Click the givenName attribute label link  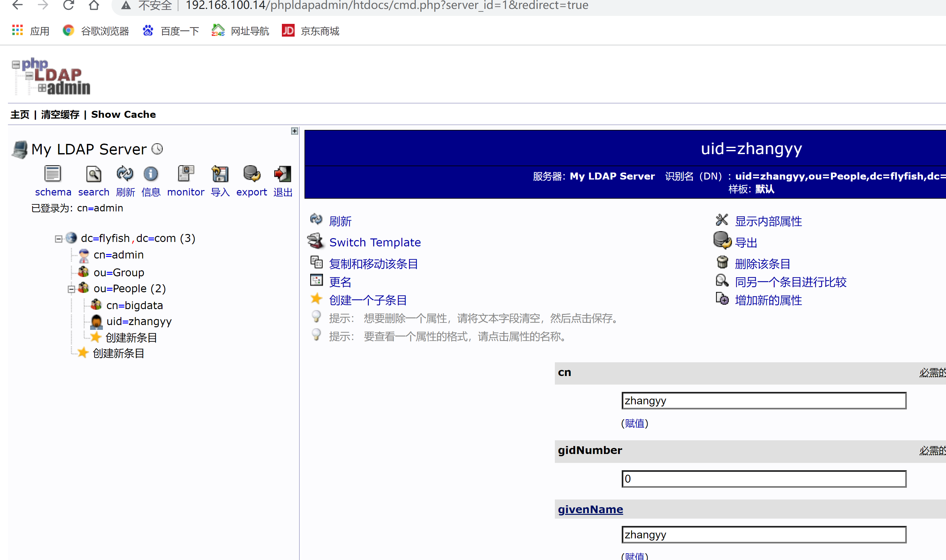tap(589, 509)
